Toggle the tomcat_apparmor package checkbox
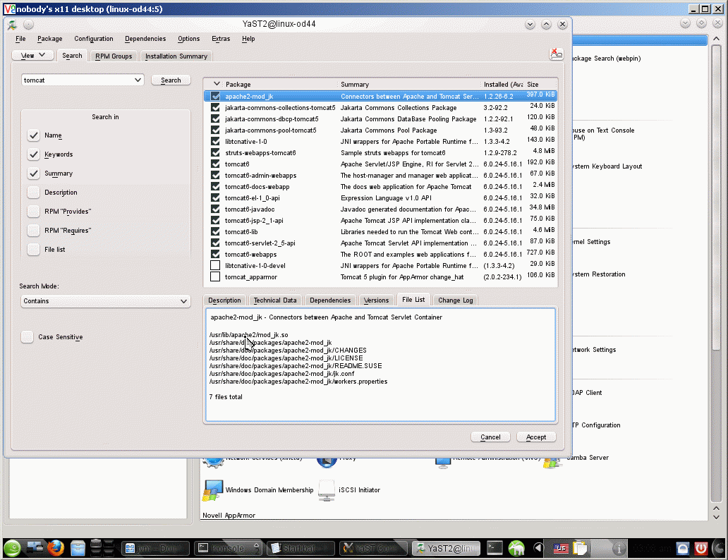The image size is (728, 560). pos(215,276)
